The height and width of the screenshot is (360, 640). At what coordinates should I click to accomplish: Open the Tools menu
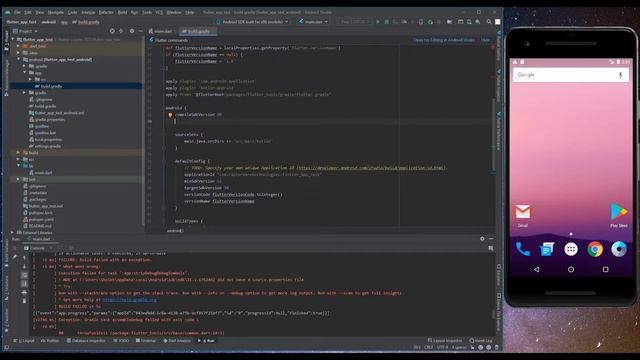coord(147,12)
